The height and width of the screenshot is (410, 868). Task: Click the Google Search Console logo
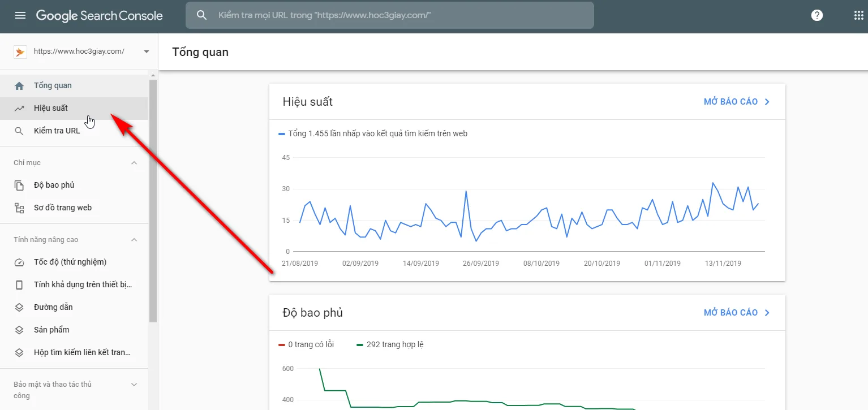(x=100, y=16)
